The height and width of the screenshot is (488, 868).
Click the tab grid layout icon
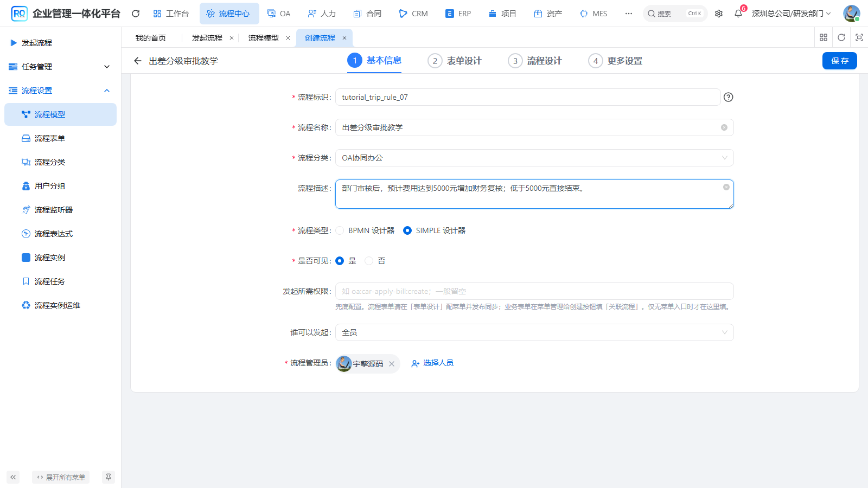[824, 37]
